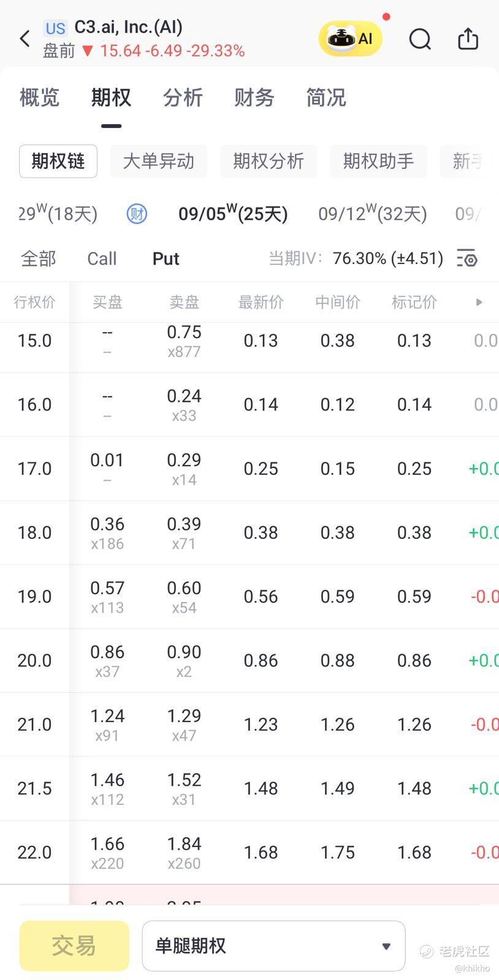Viewport: 499px width, 980px height.
Task: Tap the US market tag
Action: point(55,28)
